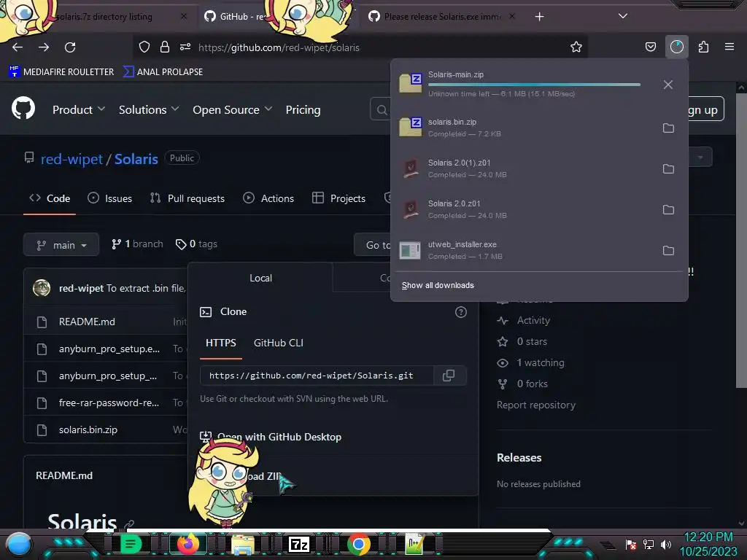The width and height of the screenshot is (747, 560).
Task: Click the address bar URL
Action: [x=279, y=47]
